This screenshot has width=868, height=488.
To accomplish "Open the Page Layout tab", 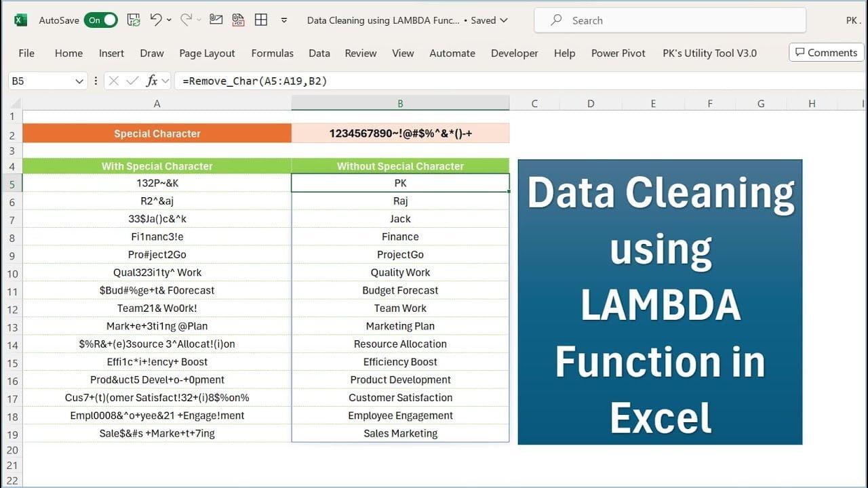I will click(x=207, y=53).
